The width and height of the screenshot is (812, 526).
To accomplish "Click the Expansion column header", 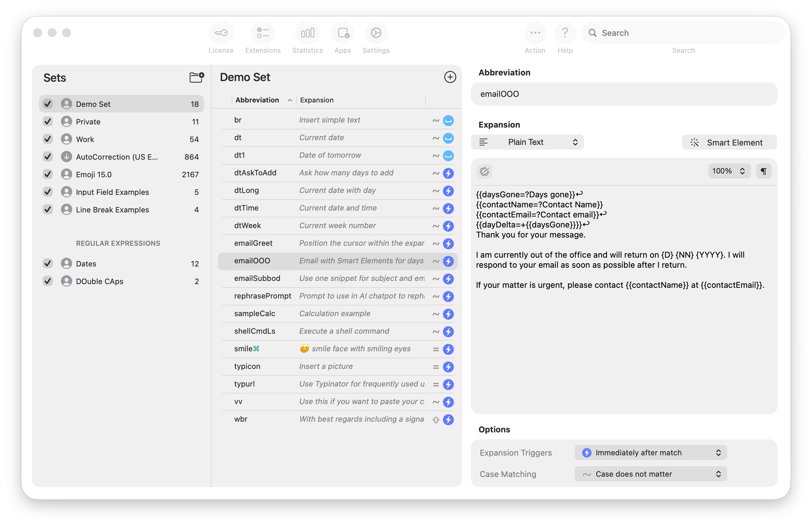I will (317, 100).
